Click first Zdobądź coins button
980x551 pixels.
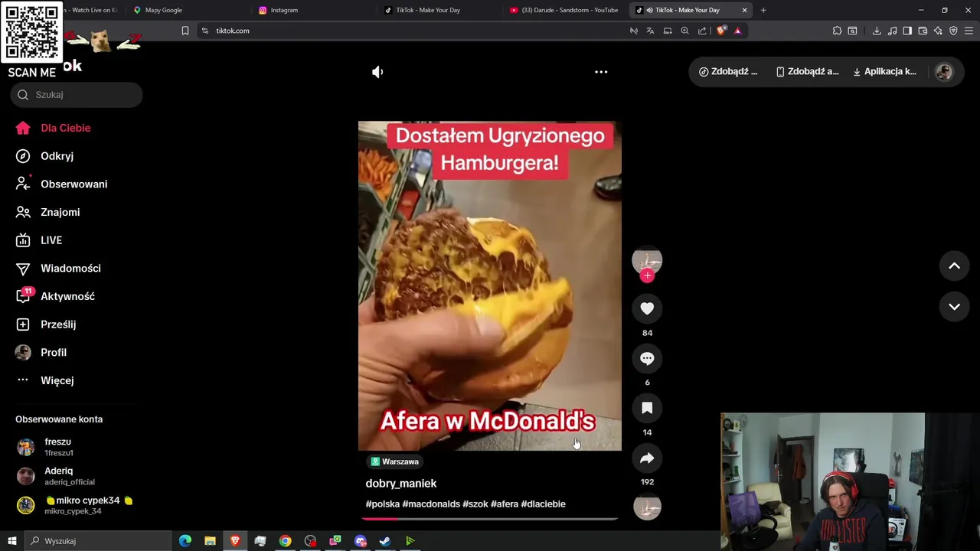[x=728, y=72]
